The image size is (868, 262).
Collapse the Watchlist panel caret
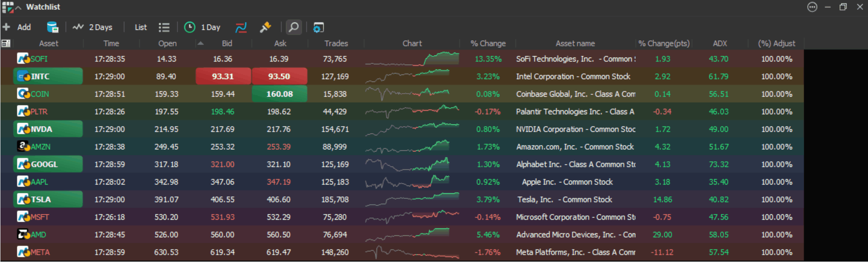pyautogui.click(x=18, y=7)
